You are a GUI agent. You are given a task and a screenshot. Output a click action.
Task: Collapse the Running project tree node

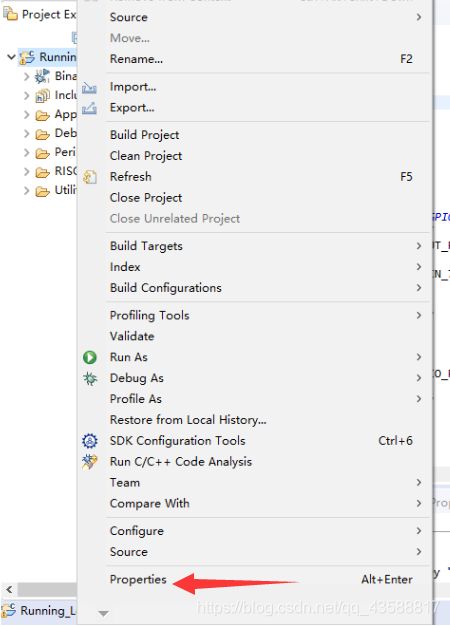click(x=11, y=57)
